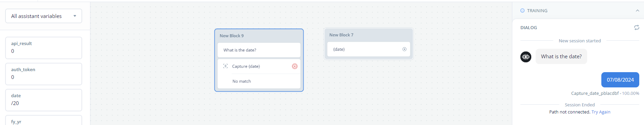Edit the date variable value
Viewport: 644px width, 125px height.
coord(44,100)
